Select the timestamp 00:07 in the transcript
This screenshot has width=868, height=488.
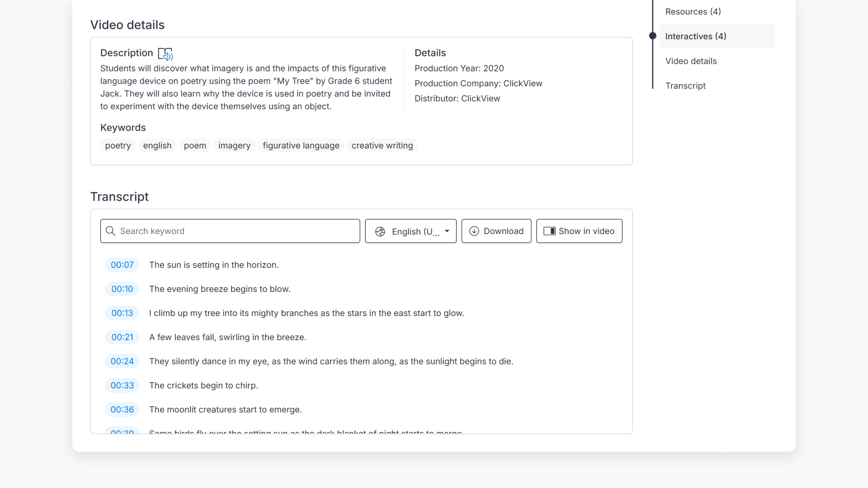[x=122, y=265]
